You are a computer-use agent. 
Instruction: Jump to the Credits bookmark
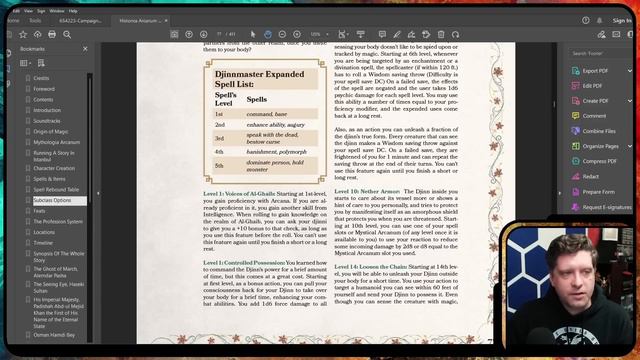41,78
